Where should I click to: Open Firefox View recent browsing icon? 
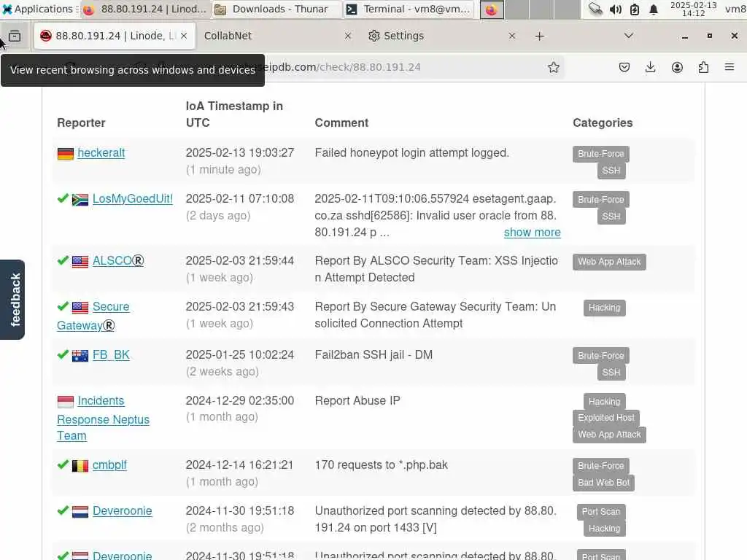point(15,36)
